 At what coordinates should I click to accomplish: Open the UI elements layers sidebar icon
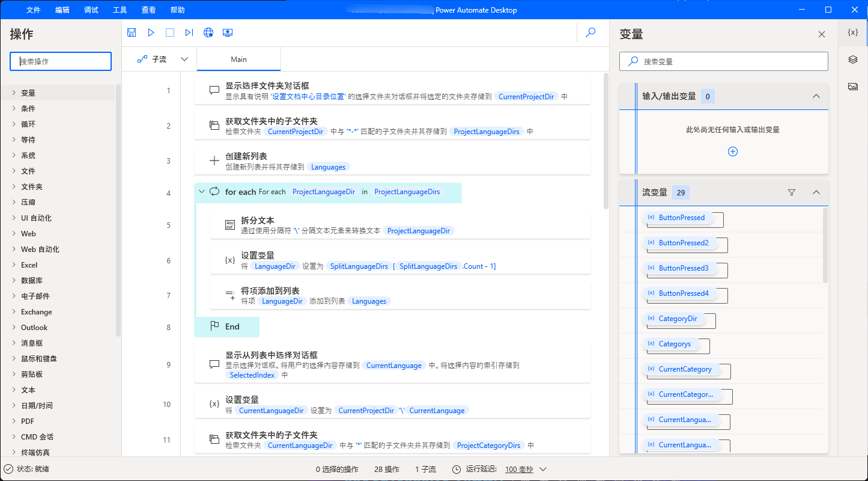(x=853, y=60)
